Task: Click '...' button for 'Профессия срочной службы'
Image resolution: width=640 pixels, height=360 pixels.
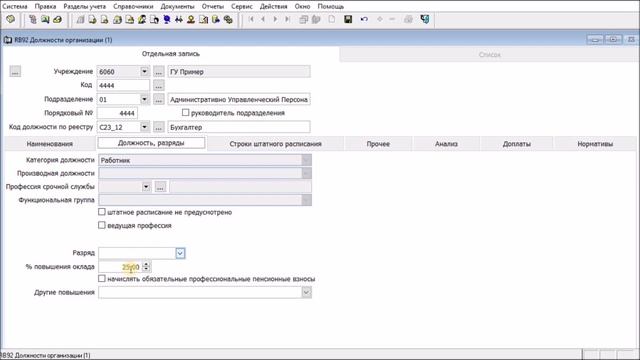Action: click(x=160, y=187)
